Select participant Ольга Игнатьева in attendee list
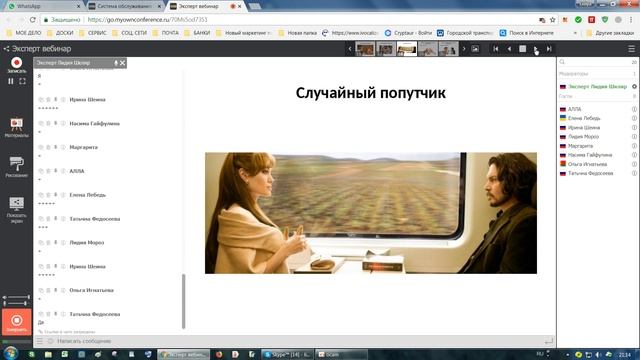640x360 pixels. [x=587, y=164]
